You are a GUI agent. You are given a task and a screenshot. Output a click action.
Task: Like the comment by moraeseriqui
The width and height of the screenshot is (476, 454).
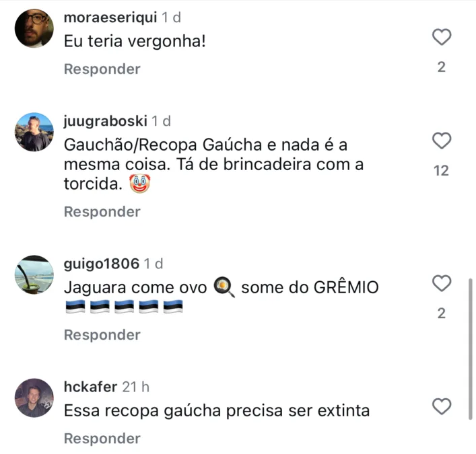[442, 37]
